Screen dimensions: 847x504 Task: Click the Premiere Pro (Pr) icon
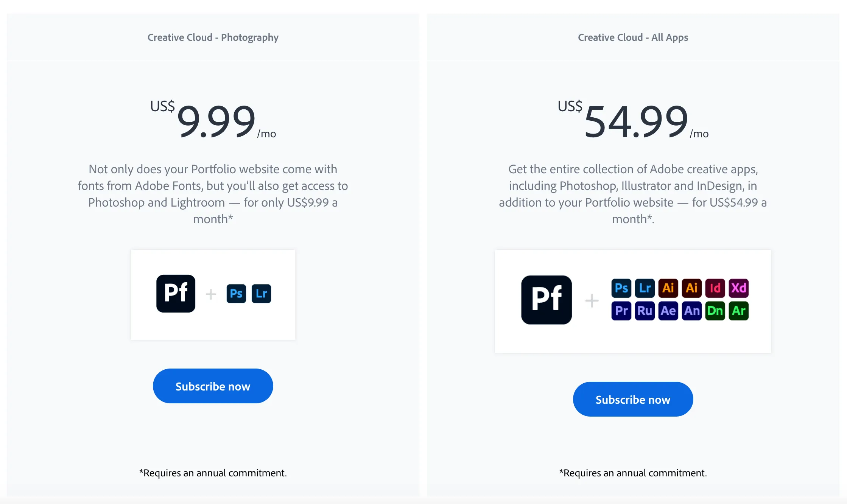[621, 311]
